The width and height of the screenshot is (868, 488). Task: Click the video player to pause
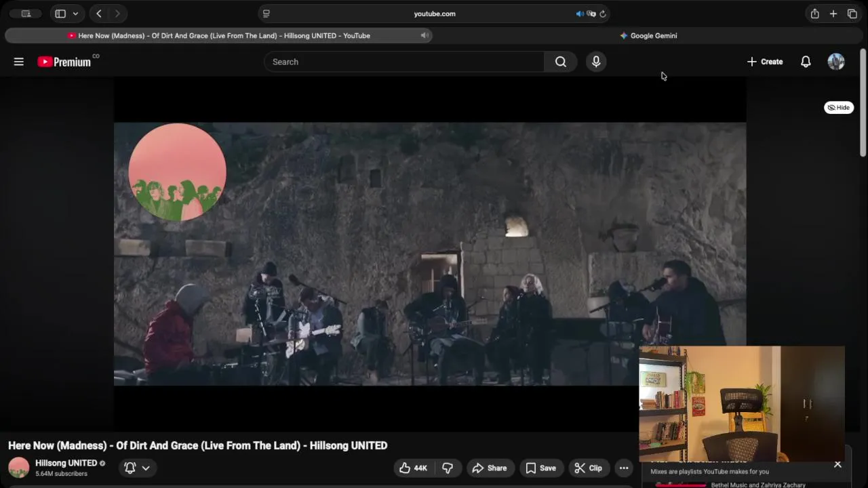(430, 254)
